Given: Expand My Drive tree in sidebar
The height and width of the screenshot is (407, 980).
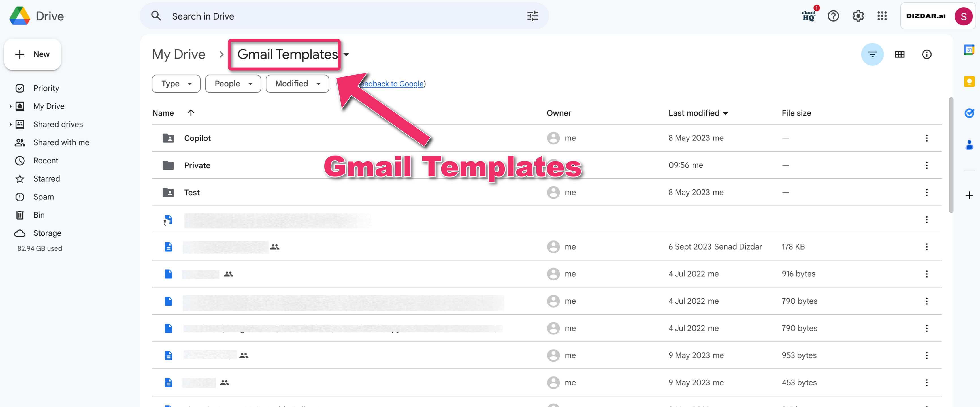Looking at the screenshot, I should (x=11, y=106).
